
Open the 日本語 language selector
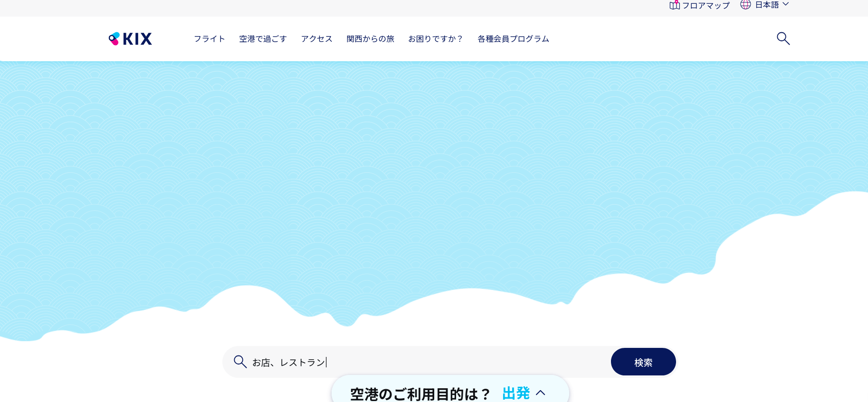tap(767, 5)
